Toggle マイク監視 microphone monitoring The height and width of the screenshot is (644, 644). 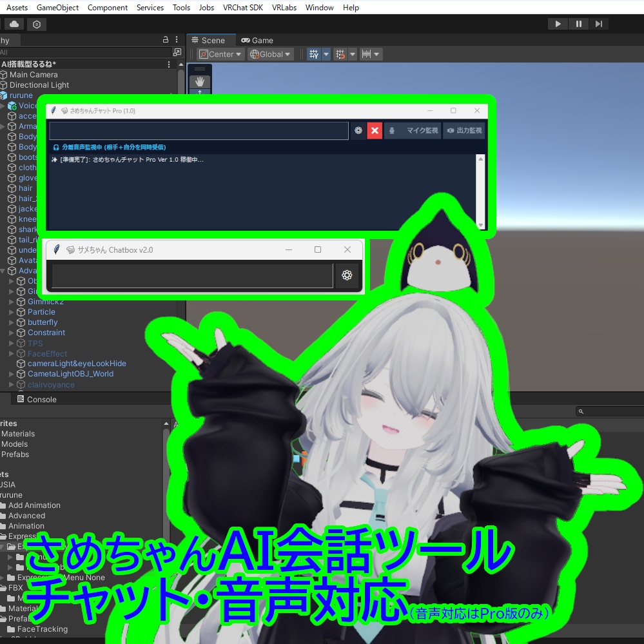(x=413, y=131)
